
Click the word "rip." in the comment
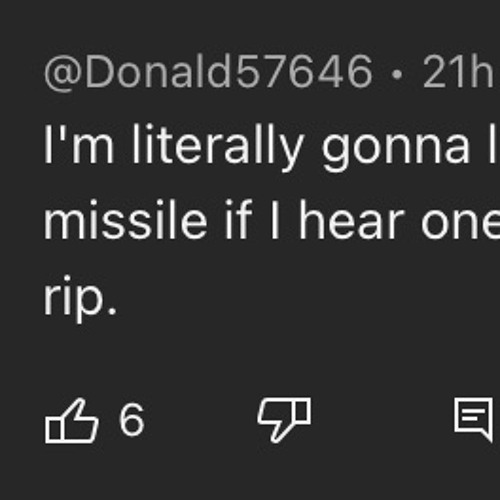(x=80, y=298)
